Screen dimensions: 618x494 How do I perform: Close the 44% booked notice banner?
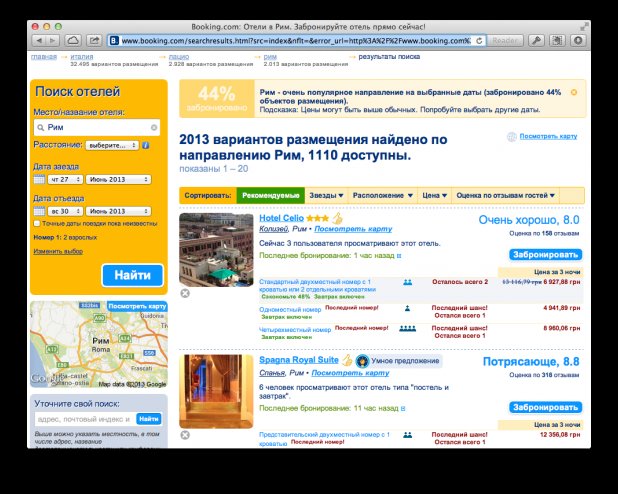pyautogui.click(x=573, y=92)
